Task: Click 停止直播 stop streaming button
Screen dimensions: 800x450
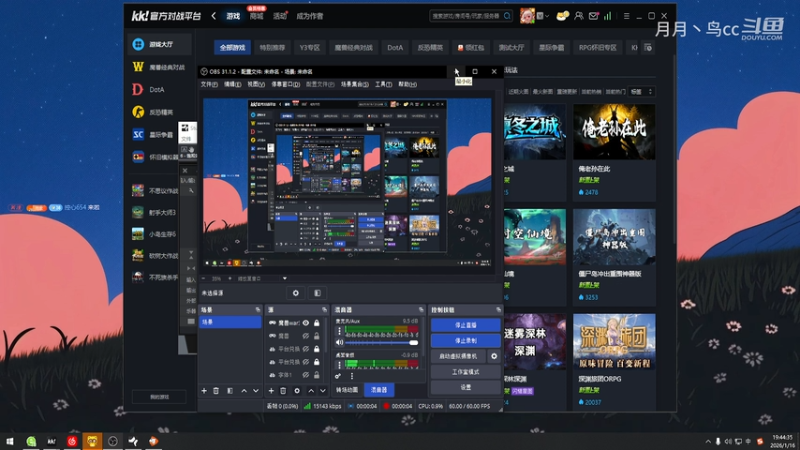Action: click(x=466, y=325)
